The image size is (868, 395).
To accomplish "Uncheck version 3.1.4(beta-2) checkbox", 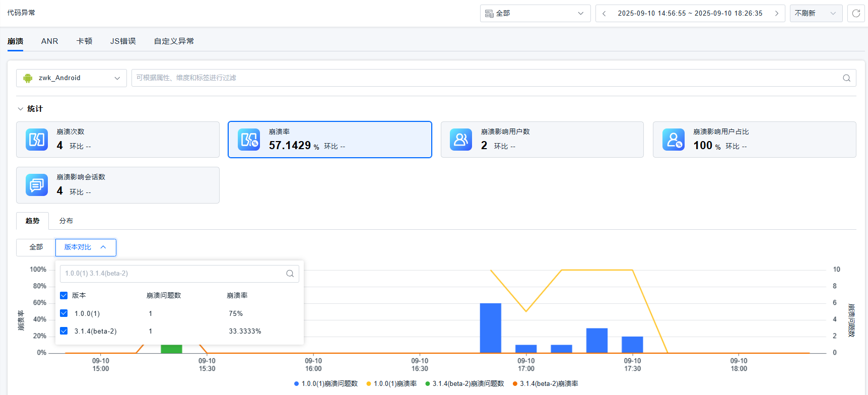I will (64, 331).
